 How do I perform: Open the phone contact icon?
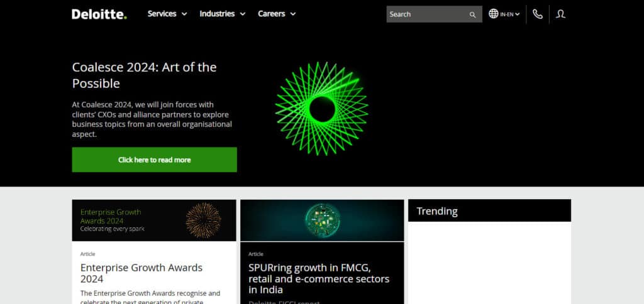537,14
